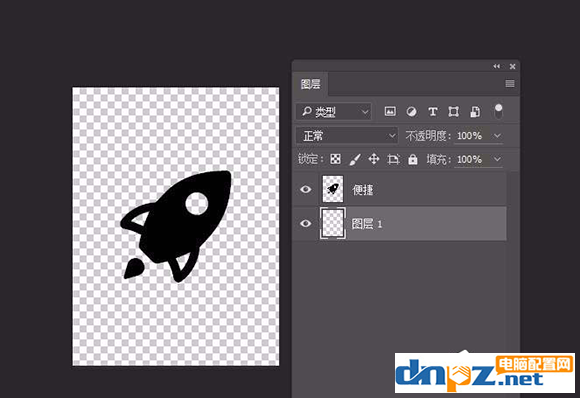
Task: Open the 类型 filter type dropdown
Action: point(334,112)
